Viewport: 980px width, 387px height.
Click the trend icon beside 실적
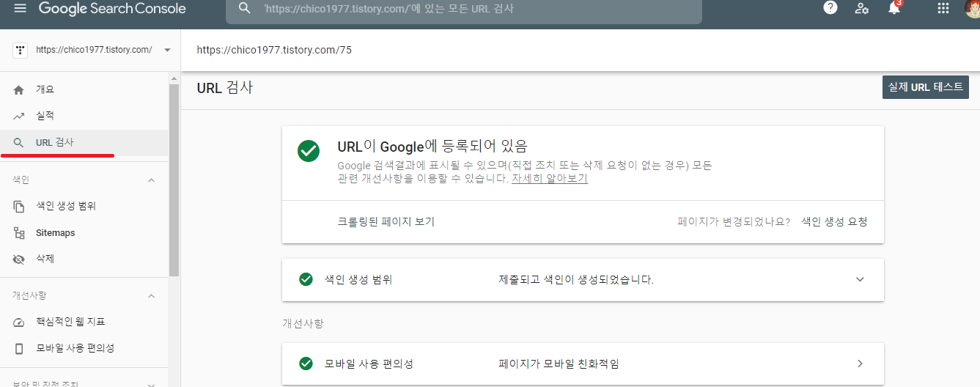click(19, 117)
